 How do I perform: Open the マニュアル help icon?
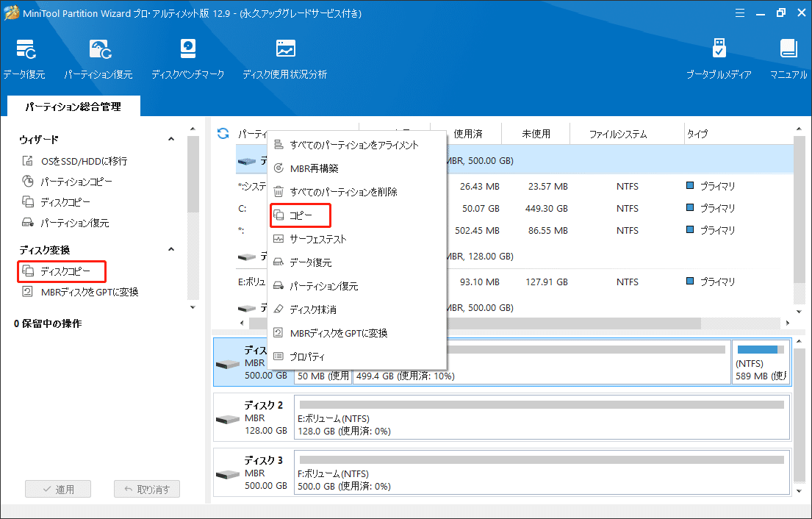[788, 57]
